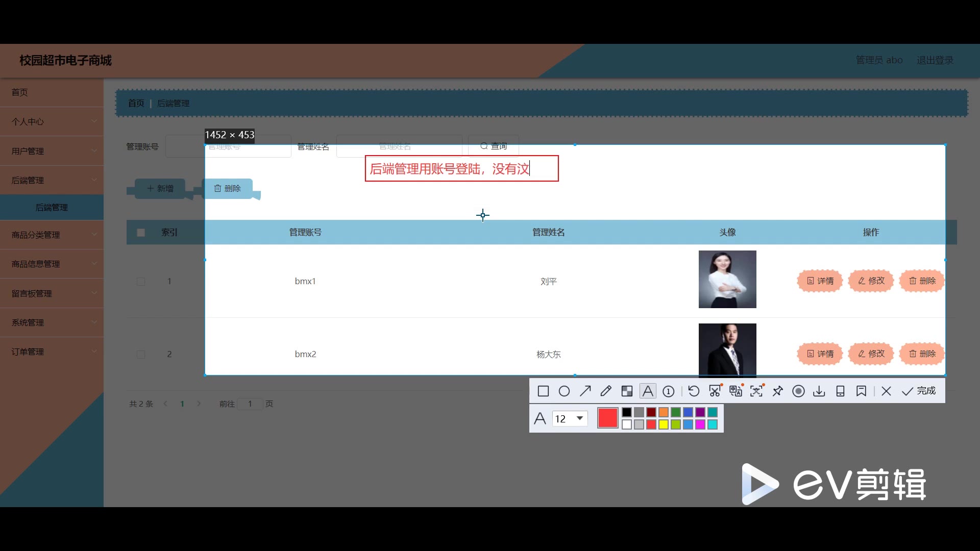Screen dimensions: 980x551
Task: Open the font size 12 dropdown
Action: pos(579,418)
